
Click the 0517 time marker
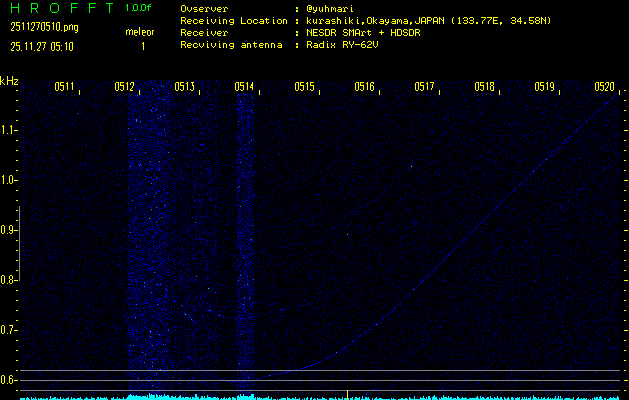[x=424, y=86]
